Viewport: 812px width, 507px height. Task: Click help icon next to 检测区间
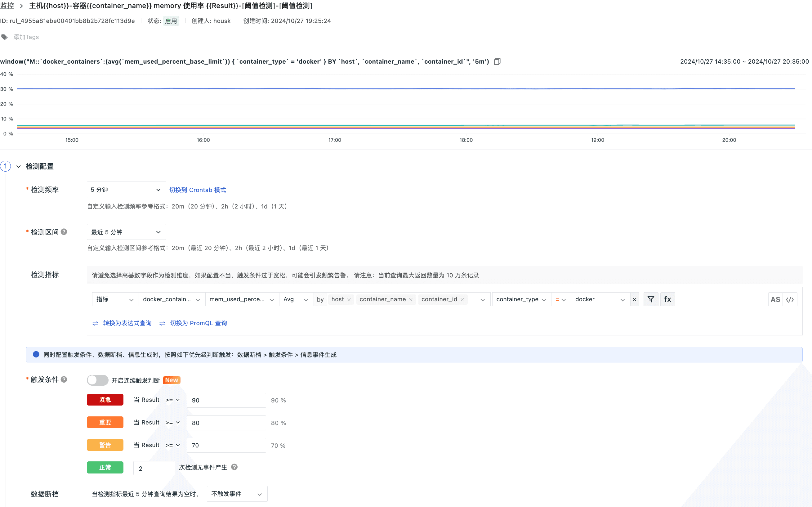pos(64,232)
